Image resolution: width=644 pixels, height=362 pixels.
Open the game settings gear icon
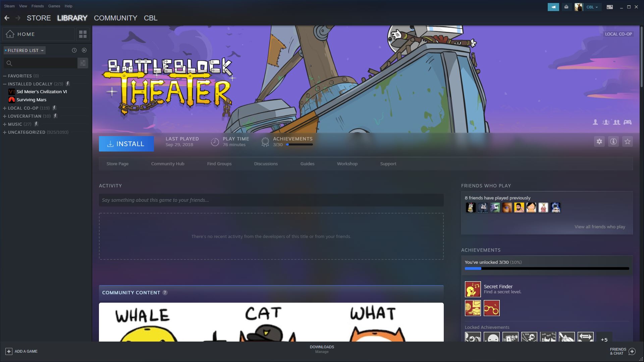(599, 141)
